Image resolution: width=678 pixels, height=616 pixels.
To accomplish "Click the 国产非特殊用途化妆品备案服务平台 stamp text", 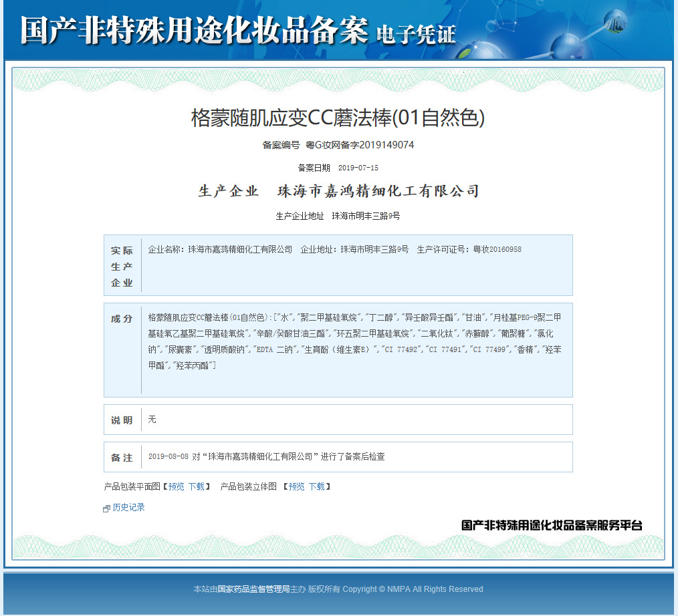I will tap(552, 526).
